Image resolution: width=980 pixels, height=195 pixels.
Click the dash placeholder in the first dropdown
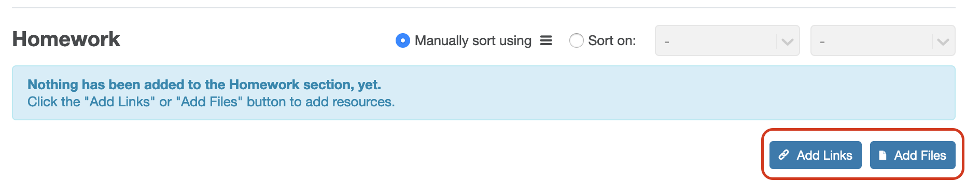click(667, 41)
